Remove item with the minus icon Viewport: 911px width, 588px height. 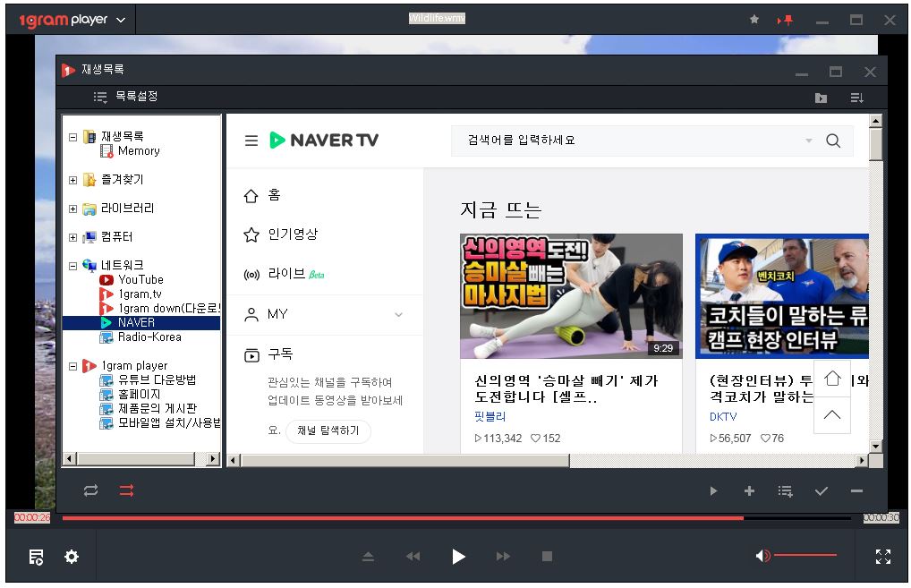click(x=856, y=491)
